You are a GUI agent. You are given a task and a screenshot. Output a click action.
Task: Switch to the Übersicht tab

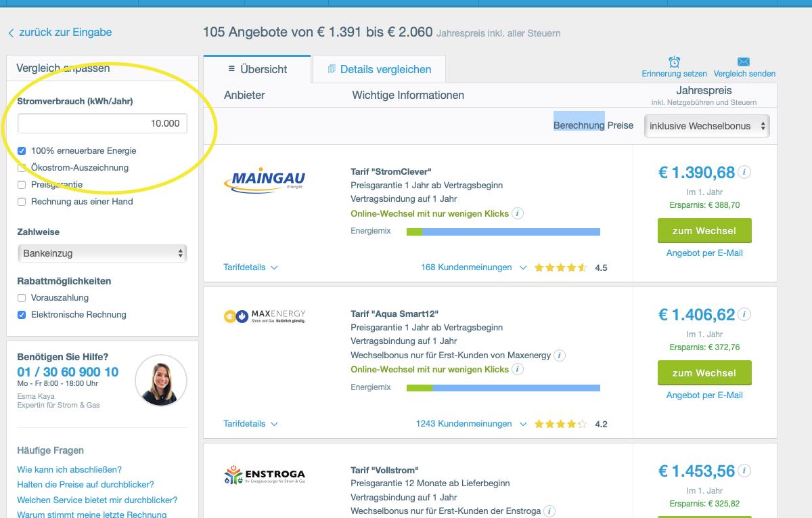[x=257, y=69]
